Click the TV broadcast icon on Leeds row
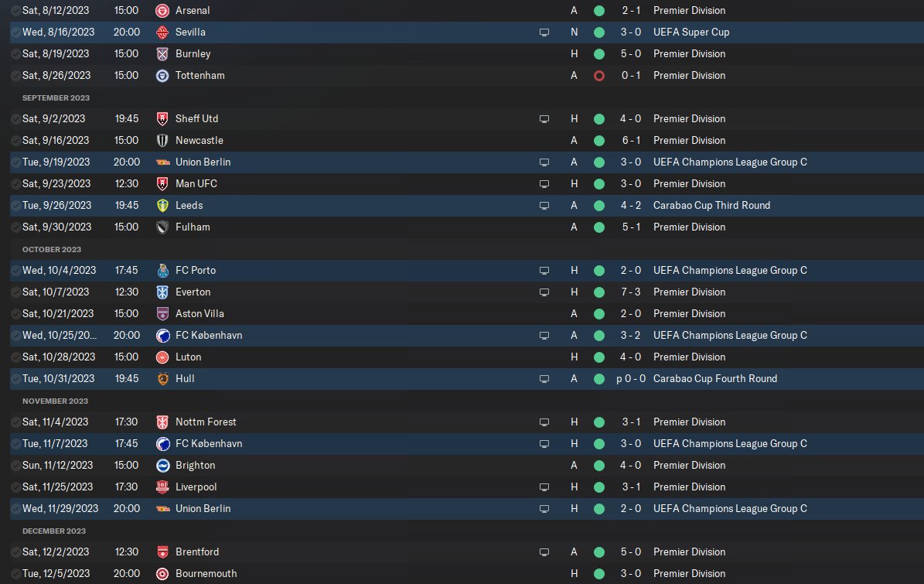Image resolution: width=924 pixels, height=584 pixels. pos(544,206)
